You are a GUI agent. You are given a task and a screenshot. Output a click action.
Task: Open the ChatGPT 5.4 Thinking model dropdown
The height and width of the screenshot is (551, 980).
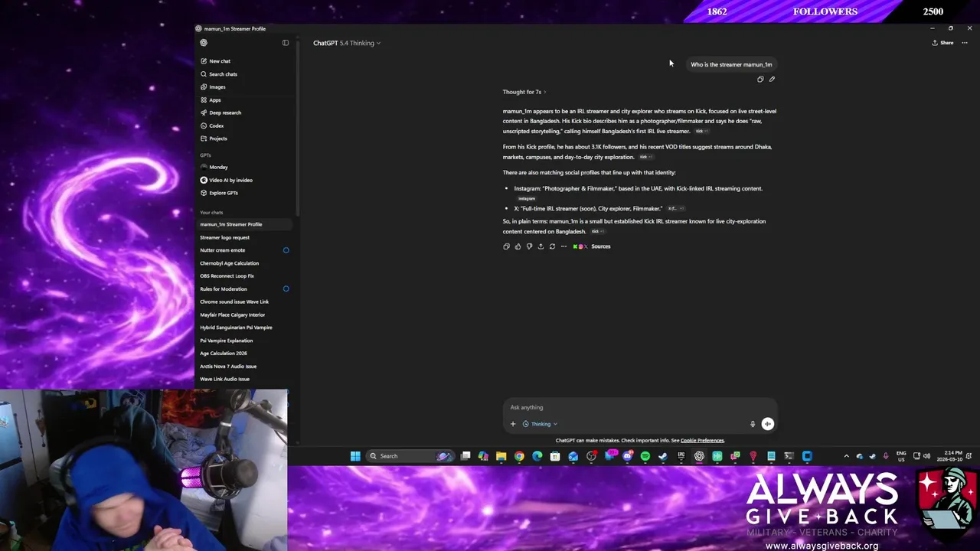coord(347,43)
